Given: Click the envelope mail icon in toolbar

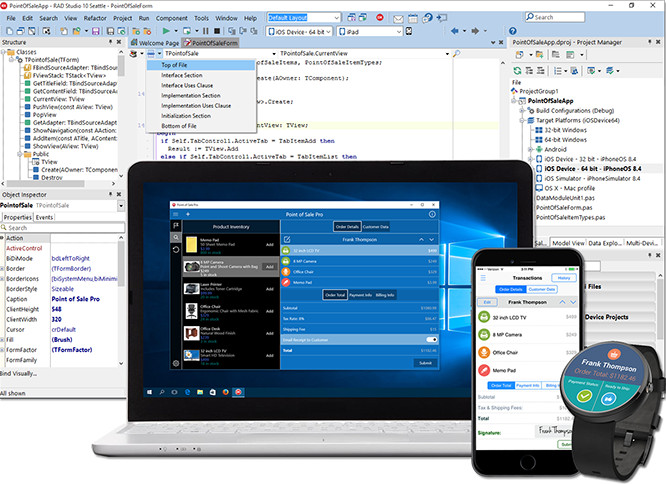Looking at the screenshot, I should (398, 18).
